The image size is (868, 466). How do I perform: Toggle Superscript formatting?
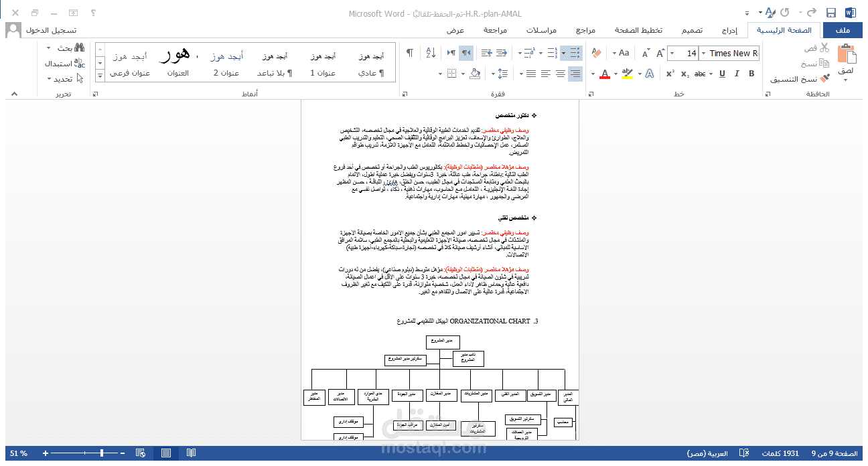(670, 74)
